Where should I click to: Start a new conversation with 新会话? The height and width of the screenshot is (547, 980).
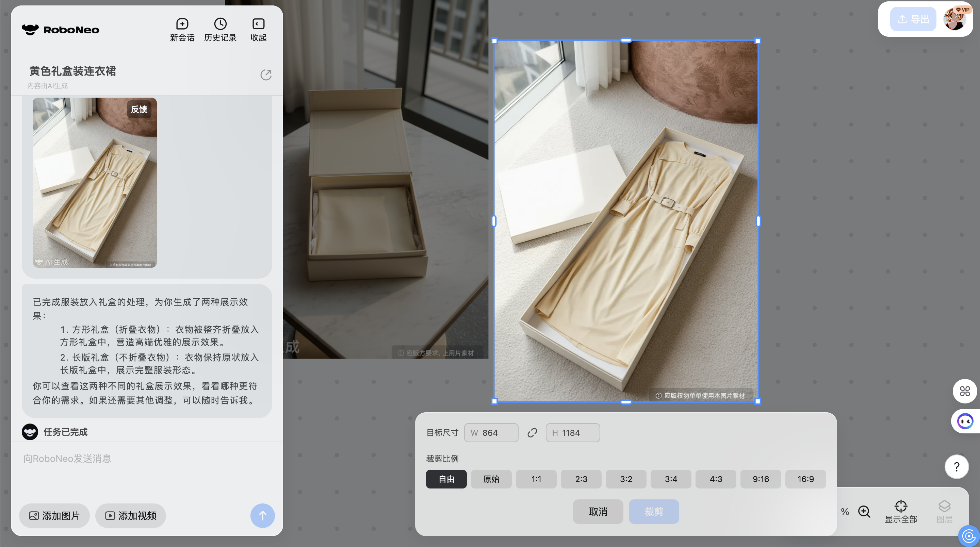[x=182, y=30]
